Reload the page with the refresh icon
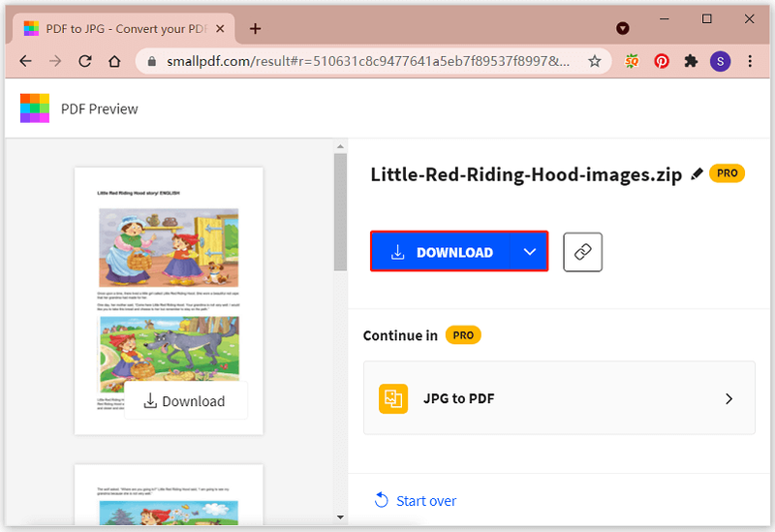The image size is (775, 532). tap(85, 61)
